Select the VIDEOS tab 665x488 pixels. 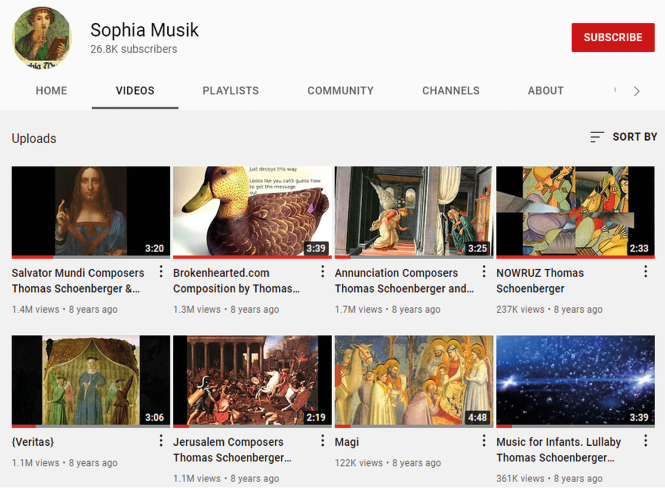tap(135, 91)
